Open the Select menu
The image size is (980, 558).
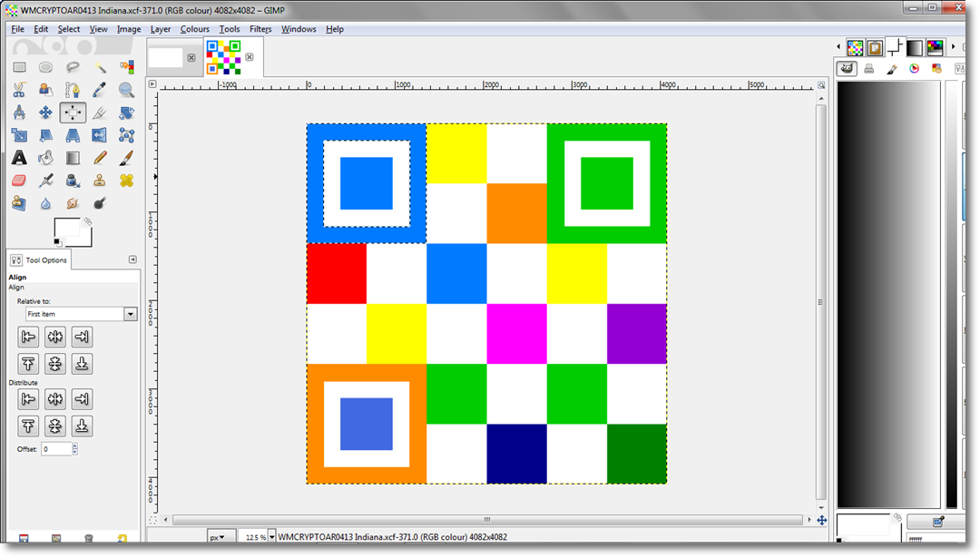[69, 29]
